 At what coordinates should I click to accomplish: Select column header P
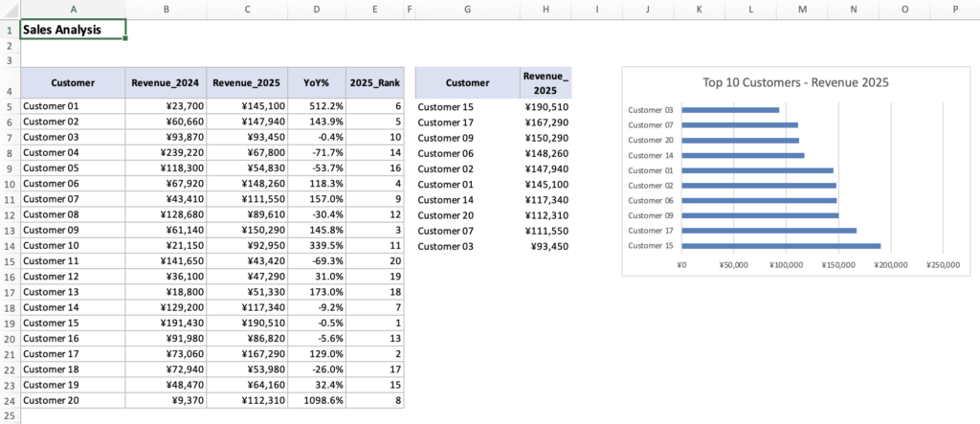click(955, 10)
